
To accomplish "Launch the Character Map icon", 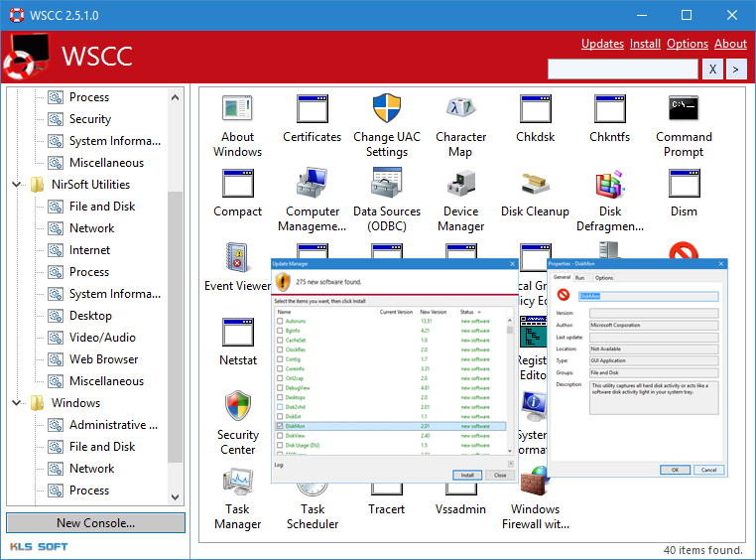I will coord(461,108).
